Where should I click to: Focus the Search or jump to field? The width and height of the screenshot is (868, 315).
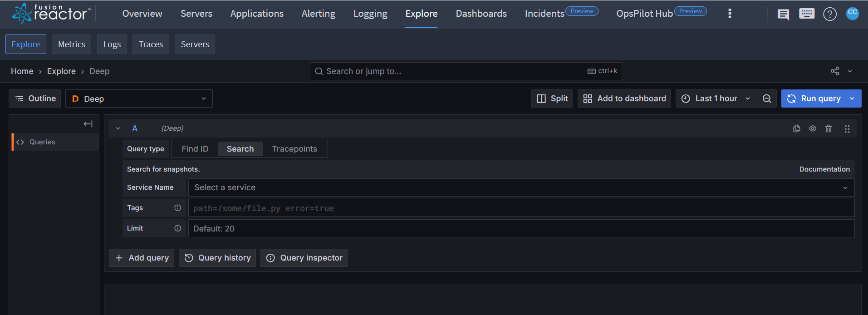[x=466, y=71]
